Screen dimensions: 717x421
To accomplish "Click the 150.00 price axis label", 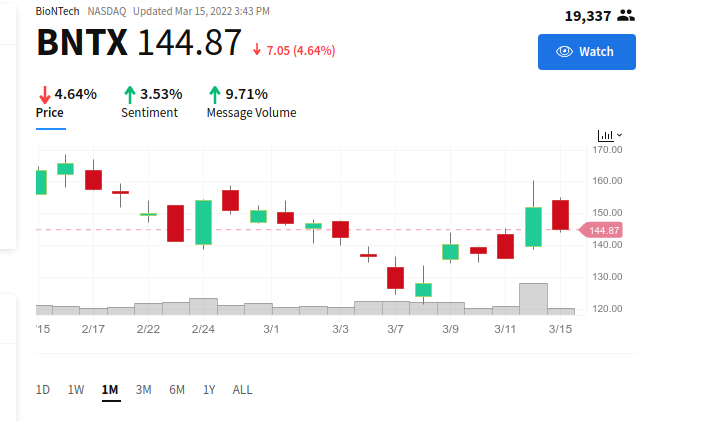I will pos(607,213).
